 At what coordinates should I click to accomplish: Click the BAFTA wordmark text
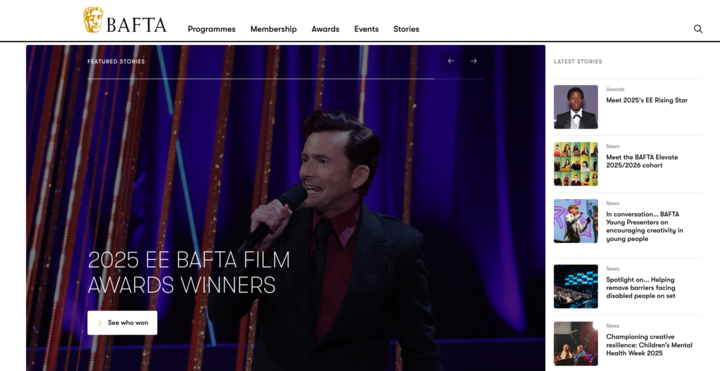(136, 25)
